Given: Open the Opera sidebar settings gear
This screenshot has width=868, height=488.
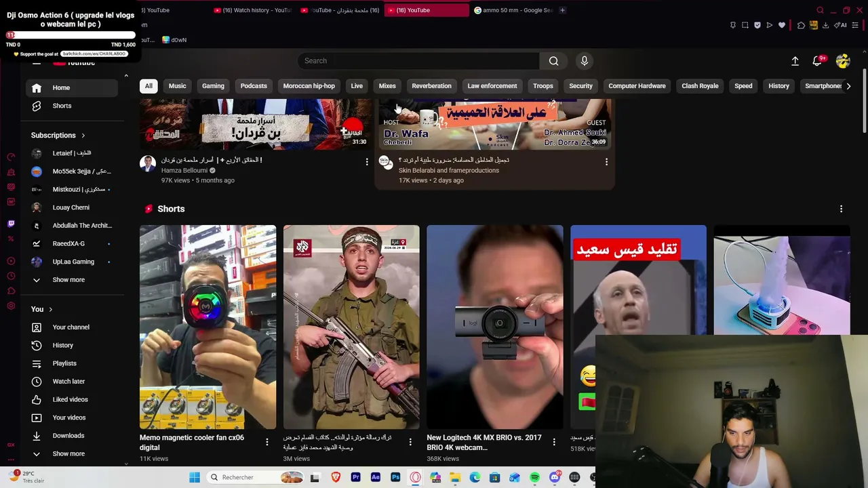Looking at the screenshot, I should pos(11,306).
